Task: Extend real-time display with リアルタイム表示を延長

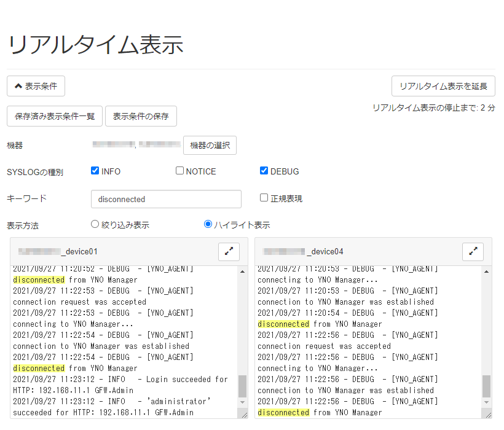Action: coord(444,86)
